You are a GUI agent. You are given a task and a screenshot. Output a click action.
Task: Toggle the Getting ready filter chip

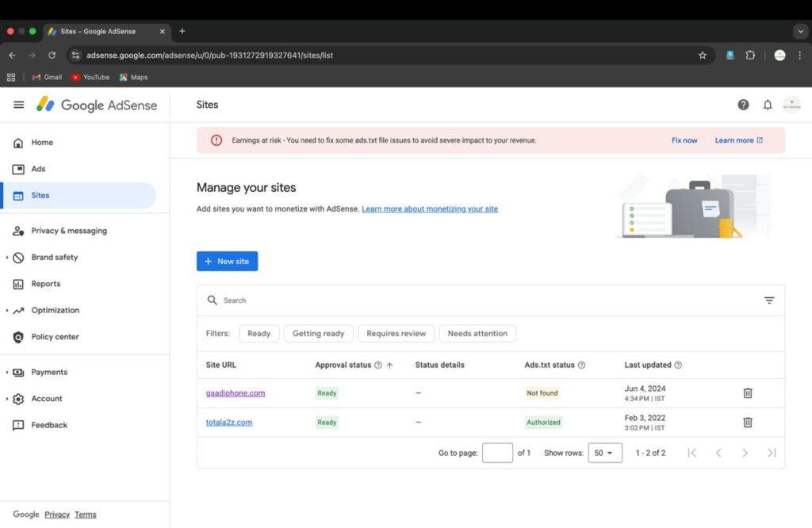319,333
